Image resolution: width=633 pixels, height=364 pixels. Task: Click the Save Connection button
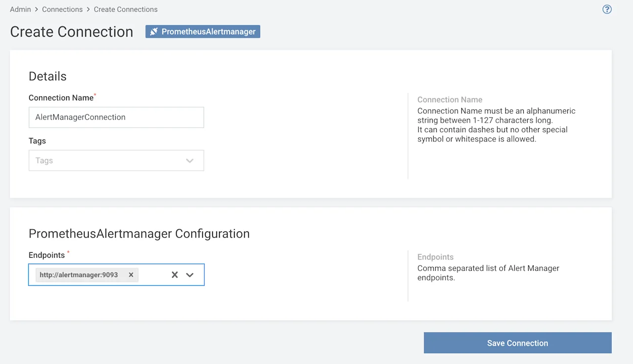[517, 343]
